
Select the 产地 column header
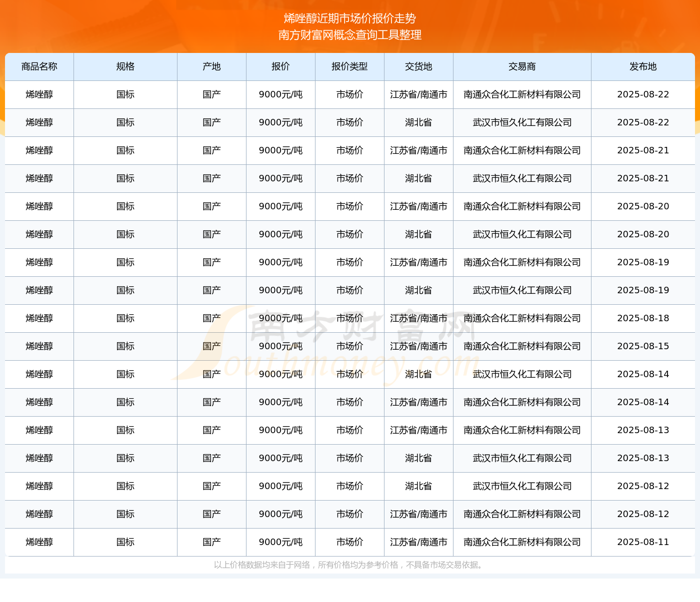(212, 66)
